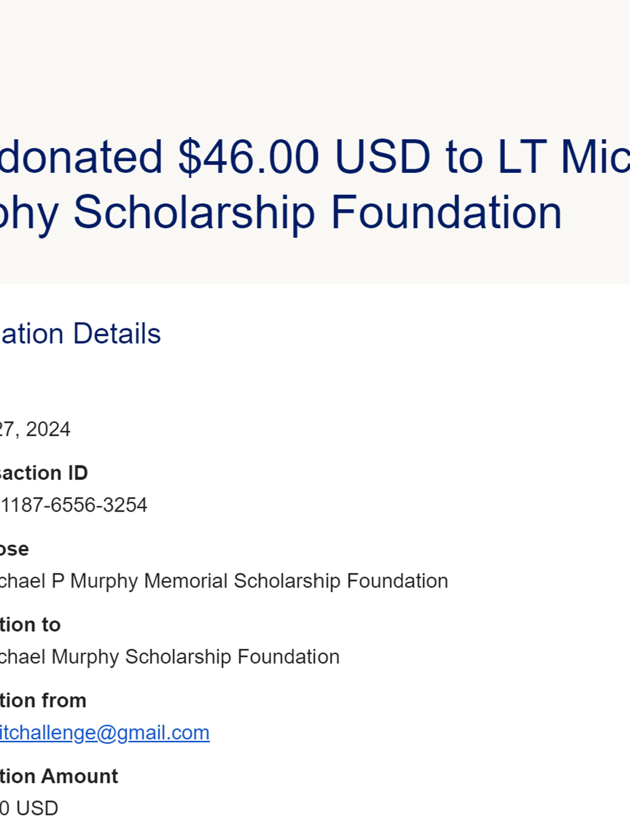Select the USD amount value under Donation Amount
The width and height of the screenshot is (630, 840).
[29, 808]
